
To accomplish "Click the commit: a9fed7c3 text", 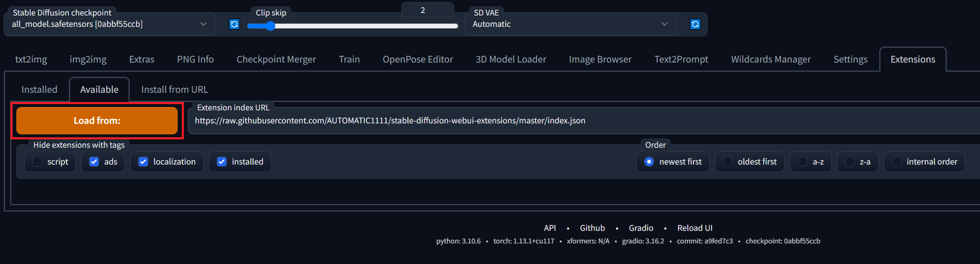I will click(x=705, y=241).
